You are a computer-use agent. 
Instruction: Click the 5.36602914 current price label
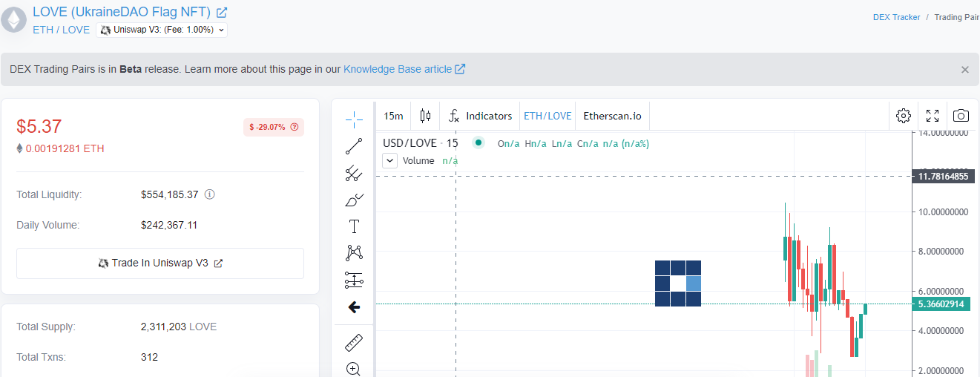(942, 304)
